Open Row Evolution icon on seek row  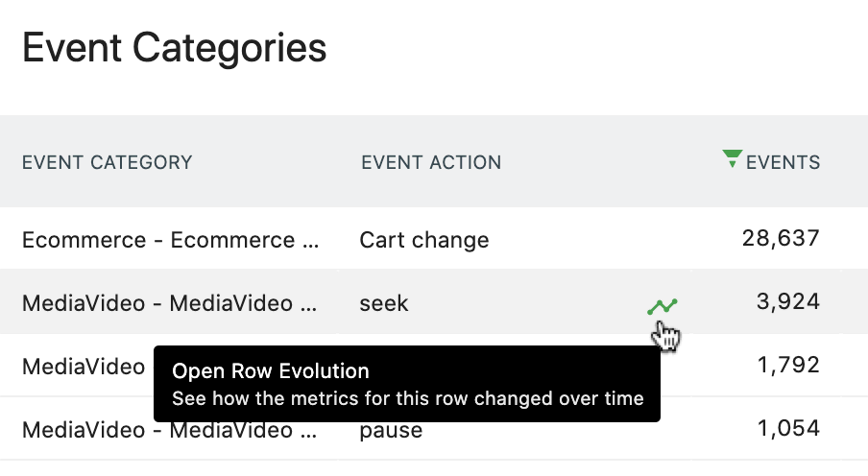(x=663, y=306)
